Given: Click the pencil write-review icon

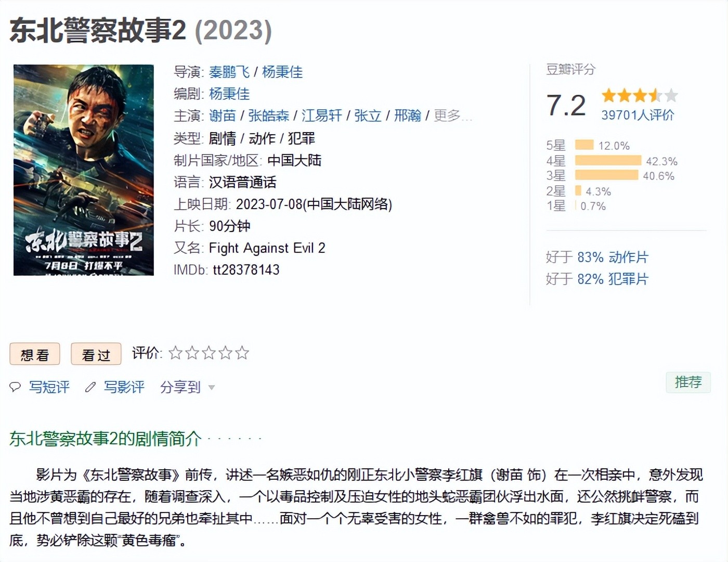Looking at the screenshot, I should coord(90,387).
